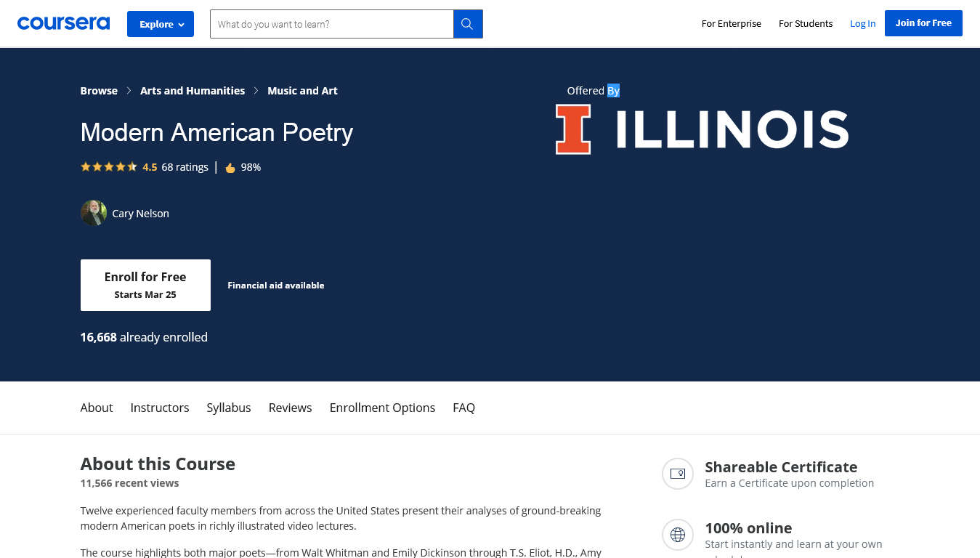Click the Shareable Certificate icon
980x558 pixels.
pos(678,474)
